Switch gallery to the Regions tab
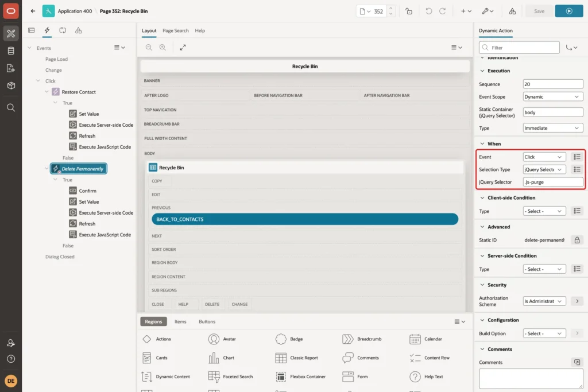This screenshot has width=588, height=392. (153, 321)
